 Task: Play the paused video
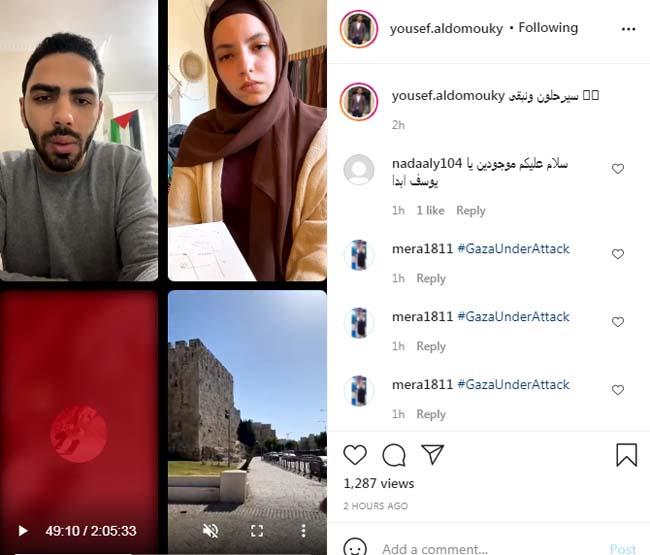coord(23,531)
